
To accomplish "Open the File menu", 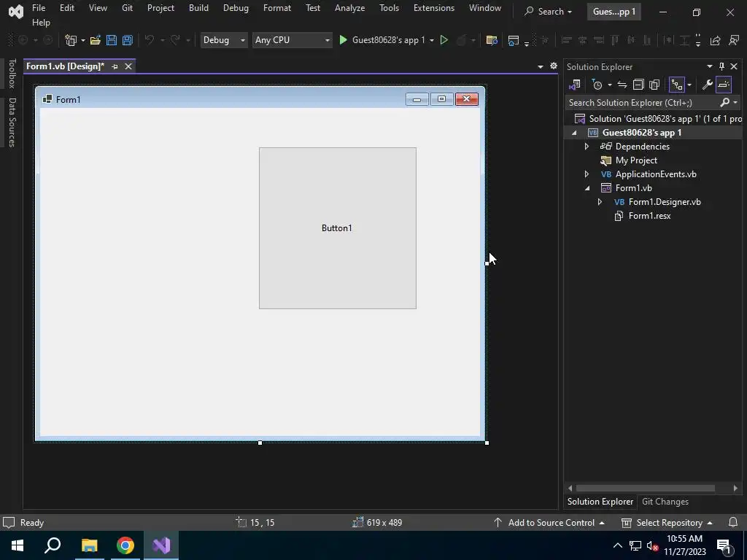I will coord(39,8).
